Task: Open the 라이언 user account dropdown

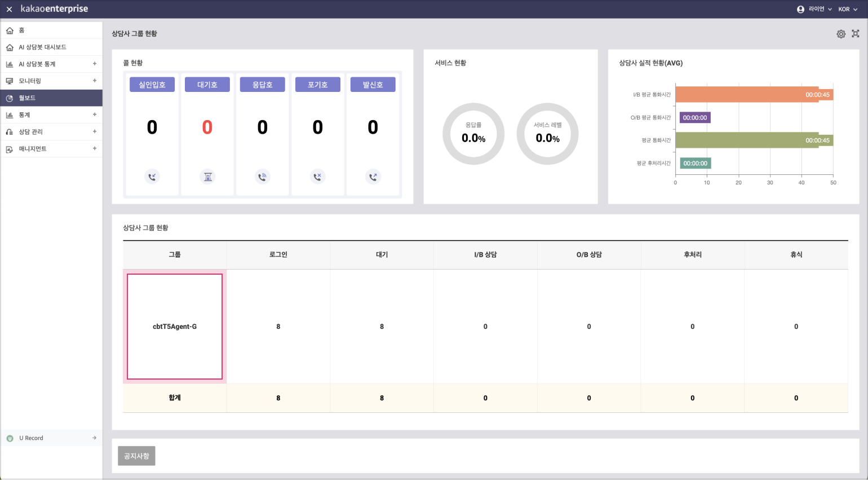Action: pos(814,10)
